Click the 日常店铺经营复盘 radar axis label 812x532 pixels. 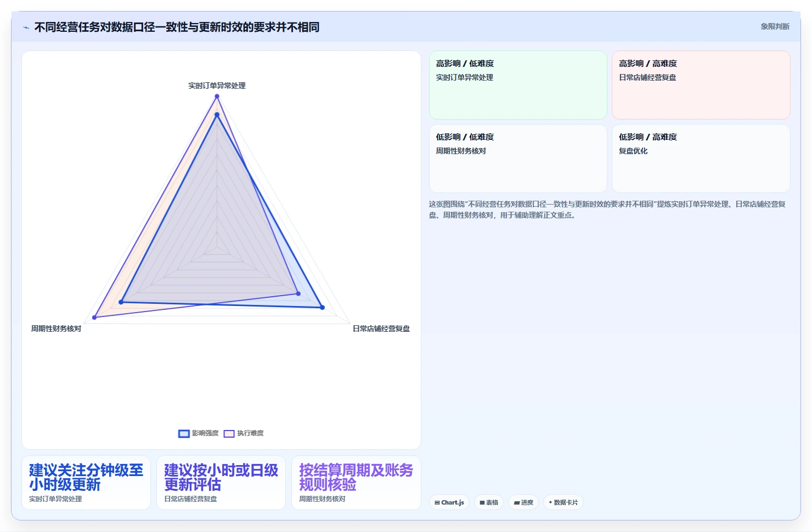click(x=381, y=329)
